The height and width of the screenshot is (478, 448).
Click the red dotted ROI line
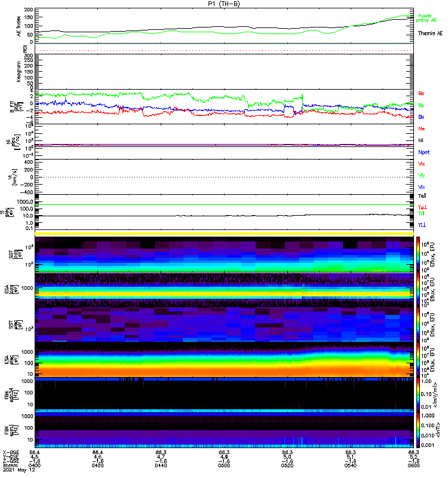[225, 50]
